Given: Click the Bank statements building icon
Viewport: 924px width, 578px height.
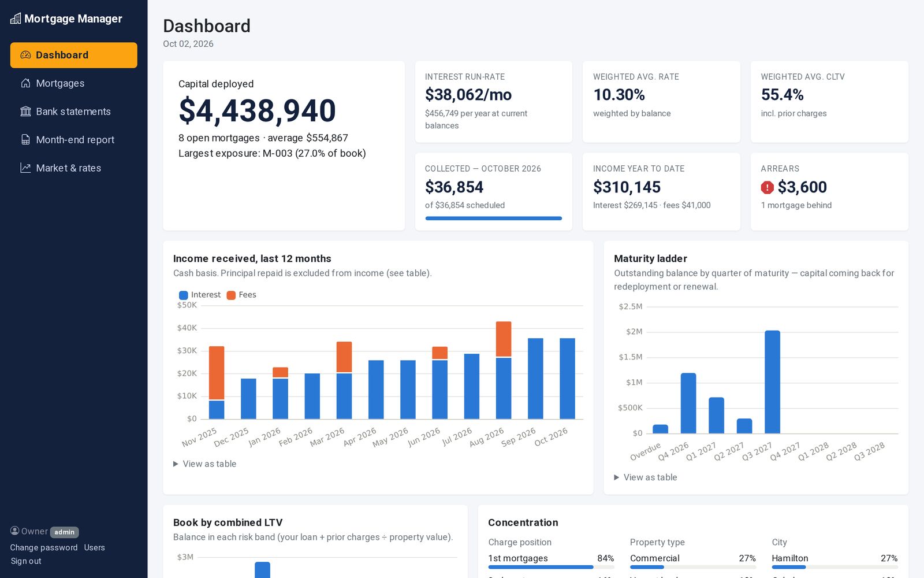Looking at the screenshot, I should tap(25, 112).
